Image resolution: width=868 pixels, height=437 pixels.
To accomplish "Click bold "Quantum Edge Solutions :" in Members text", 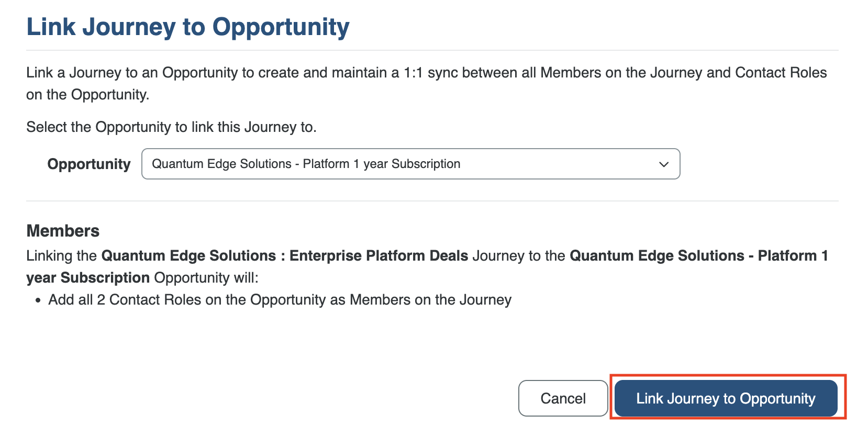I will click(x=193, y=255).
